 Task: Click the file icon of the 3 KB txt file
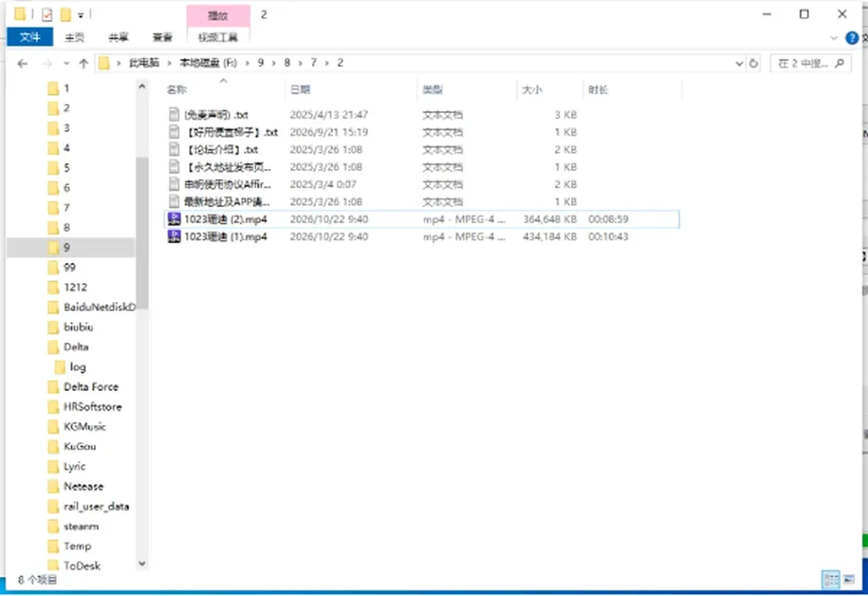[x=175, y=115]
